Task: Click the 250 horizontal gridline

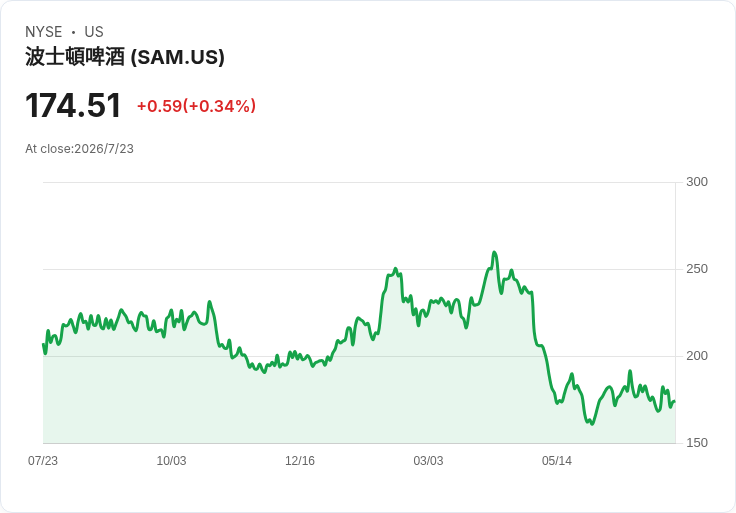Action: pyautogui.click(x=359, y=269)
